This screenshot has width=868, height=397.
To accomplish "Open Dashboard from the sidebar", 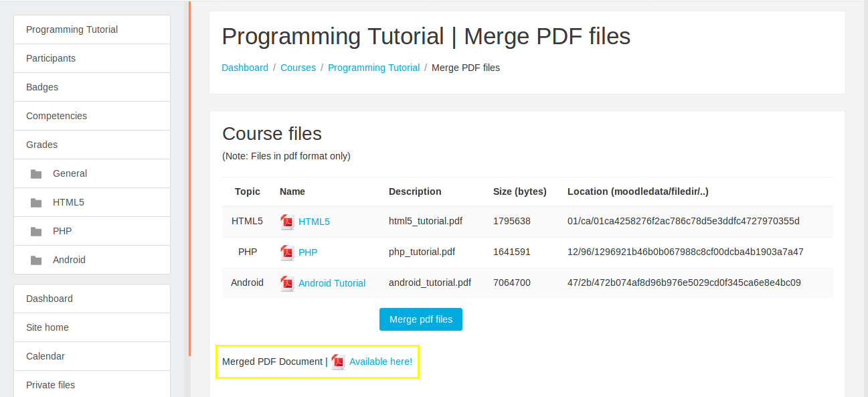I will (92, 299).
